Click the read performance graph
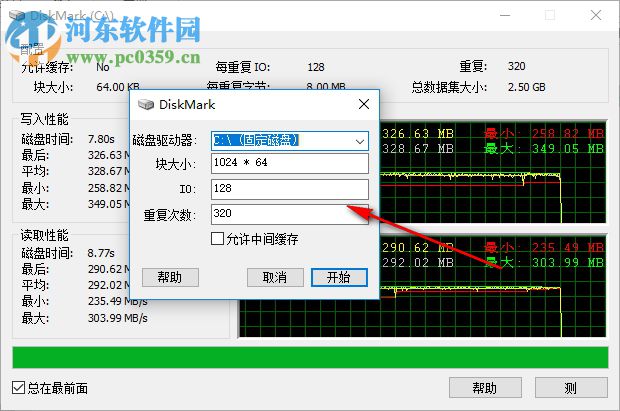 tap(493, 286)
